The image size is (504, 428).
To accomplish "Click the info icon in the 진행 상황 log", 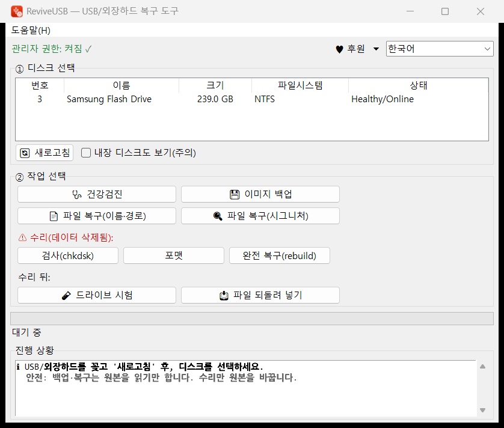I will tap(18, 367).
